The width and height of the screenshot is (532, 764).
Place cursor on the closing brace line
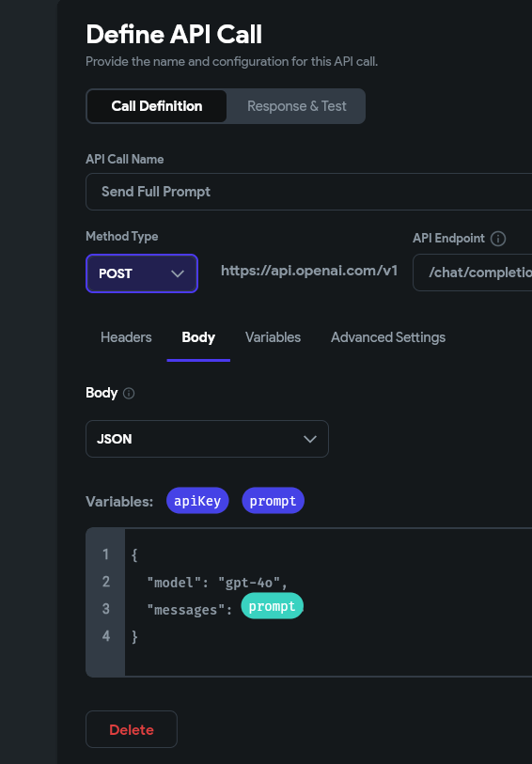click(x=135, y=637)
